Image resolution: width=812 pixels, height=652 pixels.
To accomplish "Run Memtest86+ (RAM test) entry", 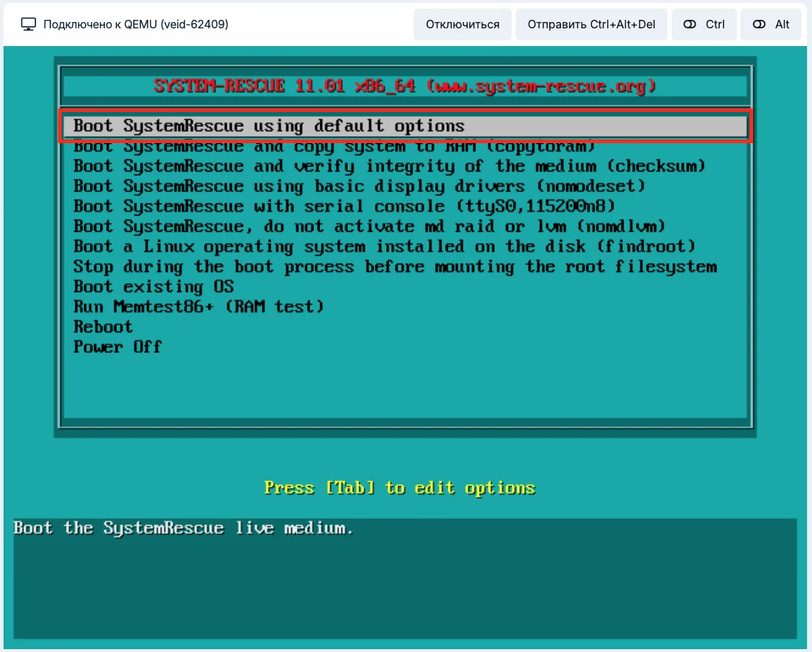I will coord(198,307).
